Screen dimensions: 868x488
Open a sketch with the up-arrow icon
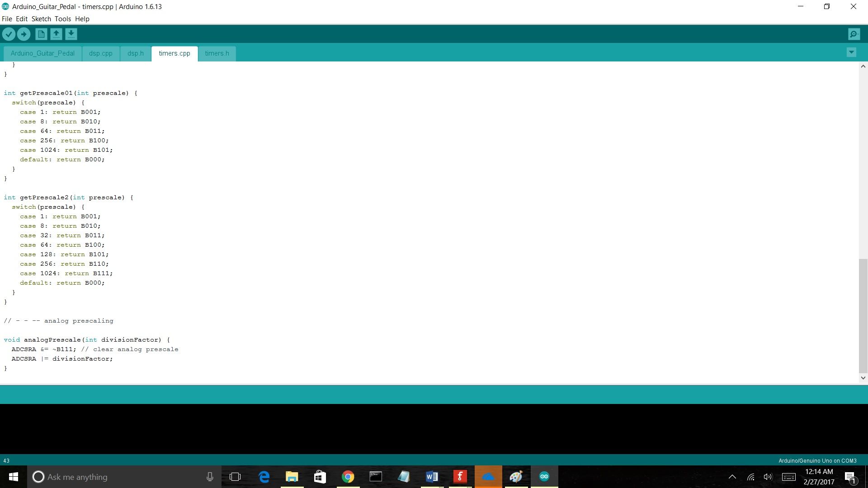coord(56,34)
